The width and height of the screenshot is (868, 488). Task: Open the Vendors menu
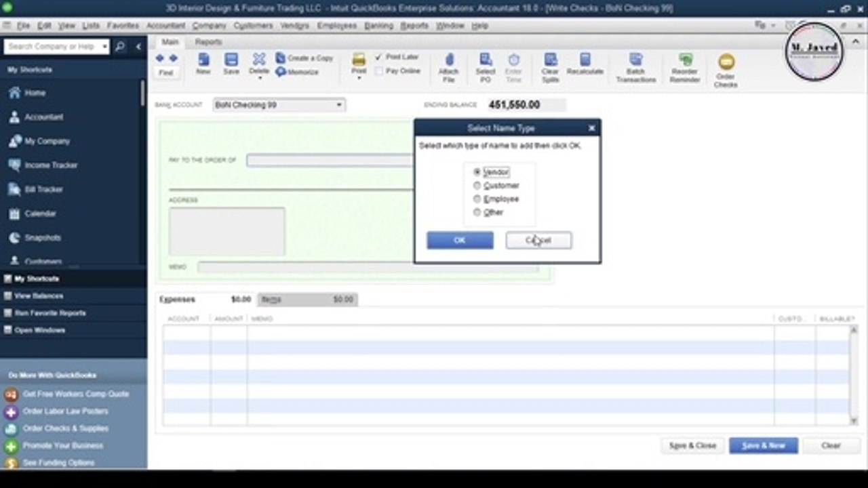[x=294, y=26]
